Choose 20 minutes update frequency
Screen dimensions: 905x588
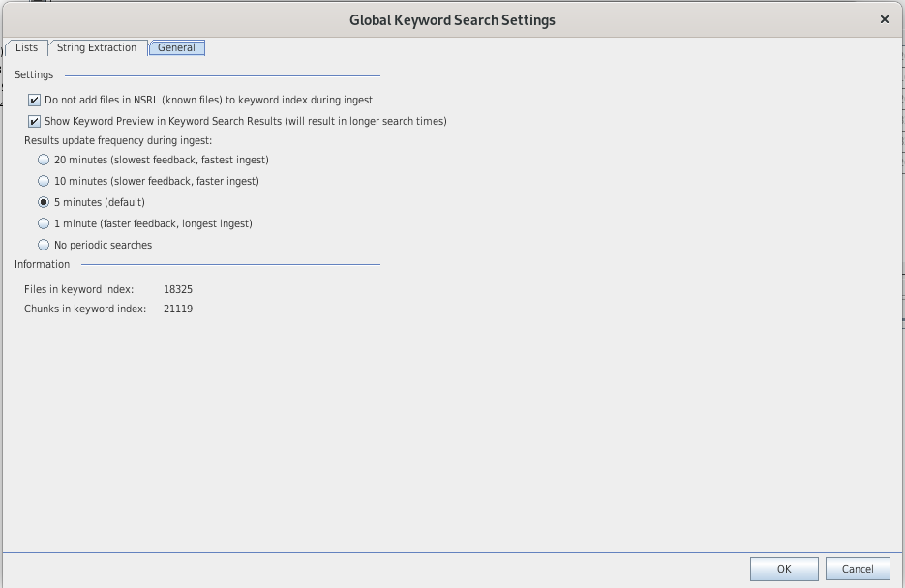click(x=44, y=160)
